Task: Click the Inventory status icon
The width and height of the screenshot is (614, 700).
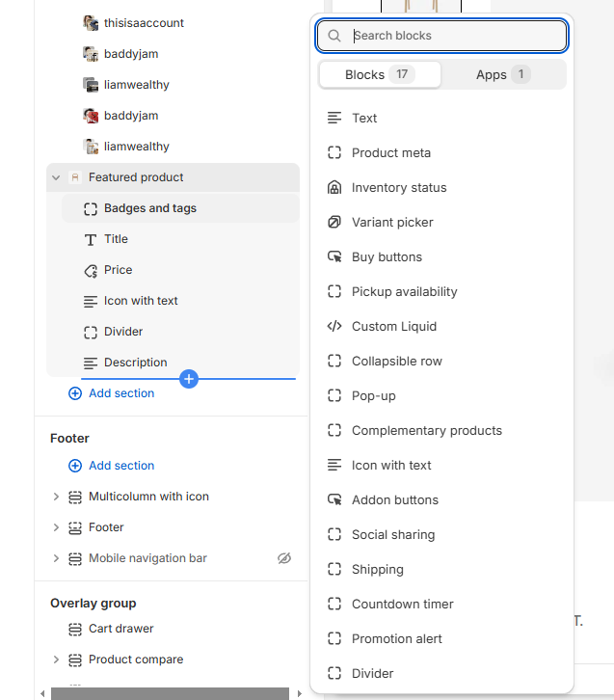Action: pos(334,187)
